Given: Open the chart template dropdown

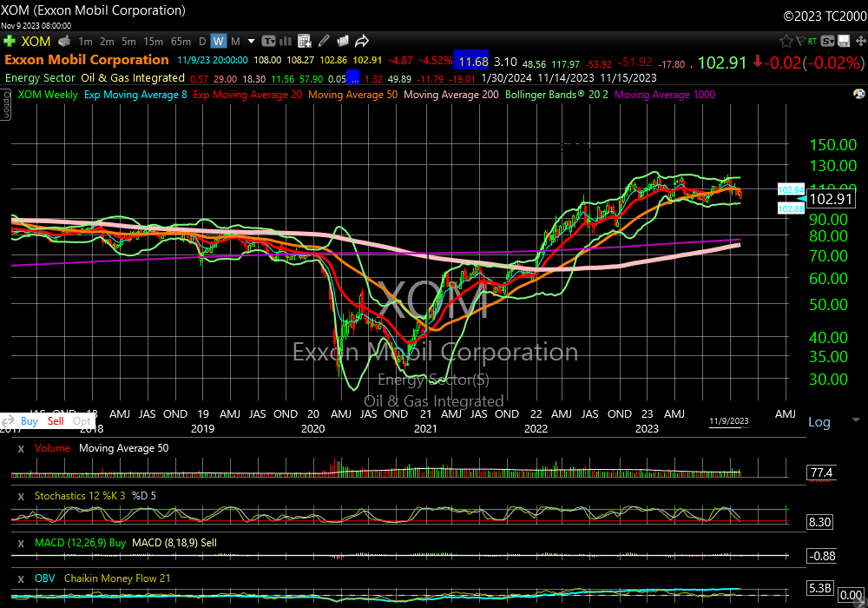Looking at the screenshot, I should tap(269, 41).
